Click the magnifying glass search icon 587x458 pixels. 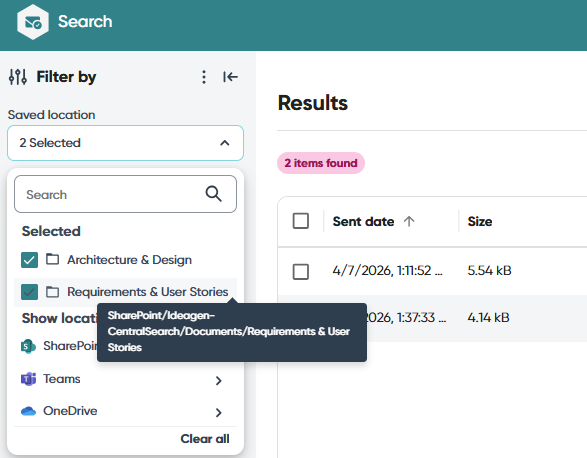(213, 194)
